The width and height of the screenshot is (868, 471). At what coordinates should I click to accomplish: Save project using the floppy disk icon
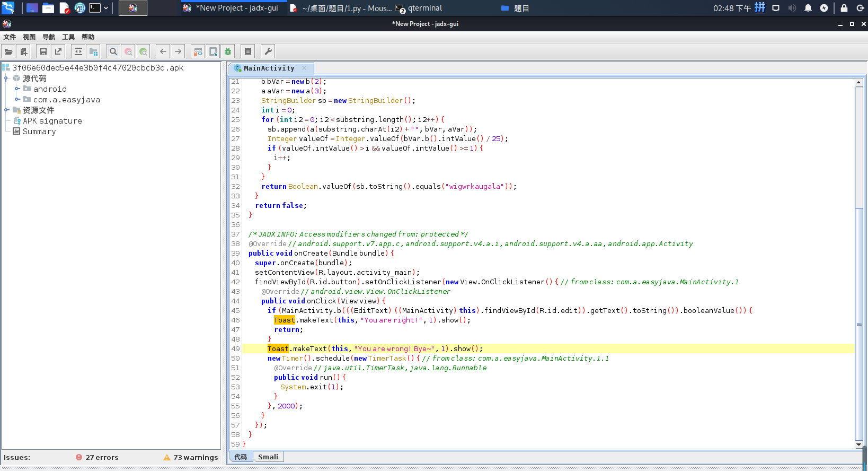pyautogui.click(x=43, y=51)
